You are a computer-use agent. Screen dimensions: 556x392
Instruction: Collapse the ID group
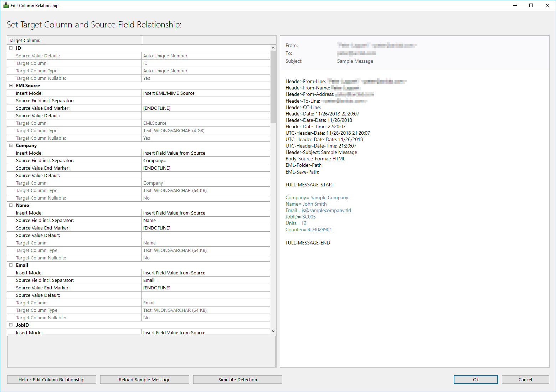(x=11, y=48)
